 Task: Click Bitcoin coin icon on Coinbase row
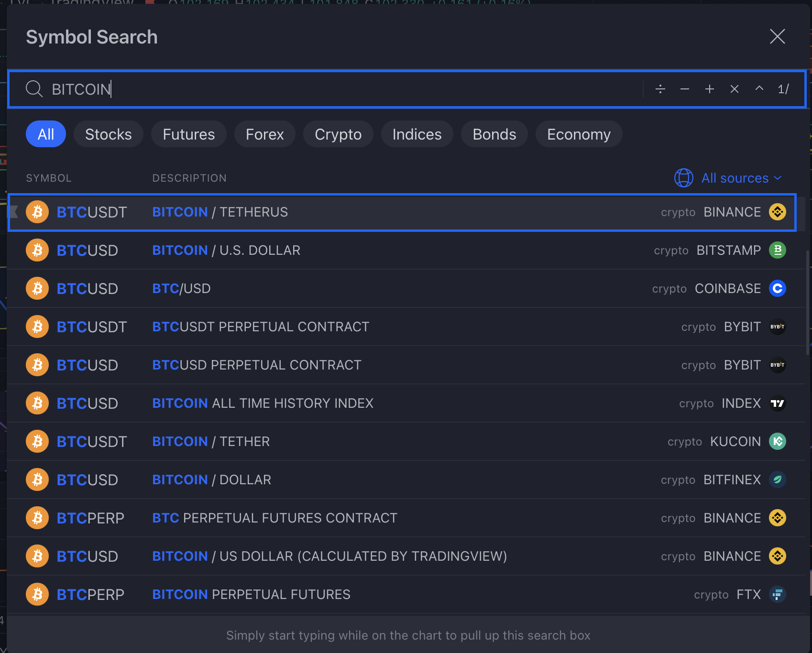pos(37,288)
